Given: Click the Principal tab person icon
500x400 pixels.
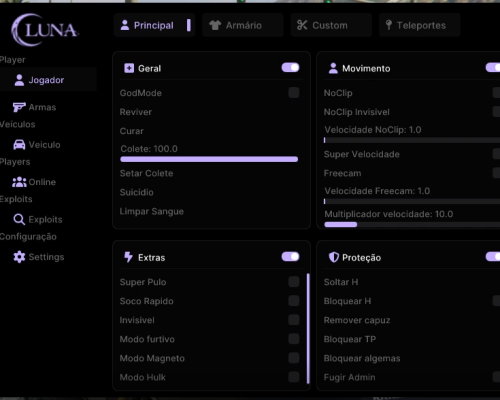Looking at the screenshot, I should 125,25.
